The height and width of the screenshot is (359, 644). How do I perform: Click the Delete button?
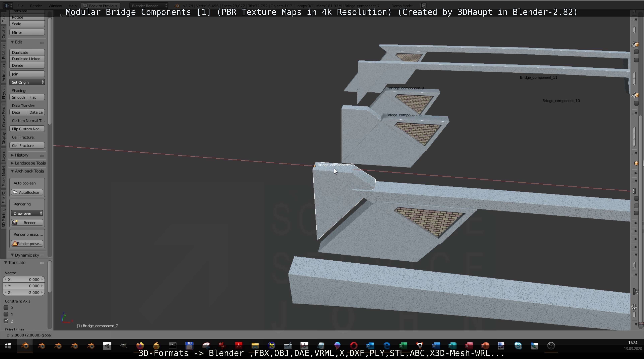point(27,65)
